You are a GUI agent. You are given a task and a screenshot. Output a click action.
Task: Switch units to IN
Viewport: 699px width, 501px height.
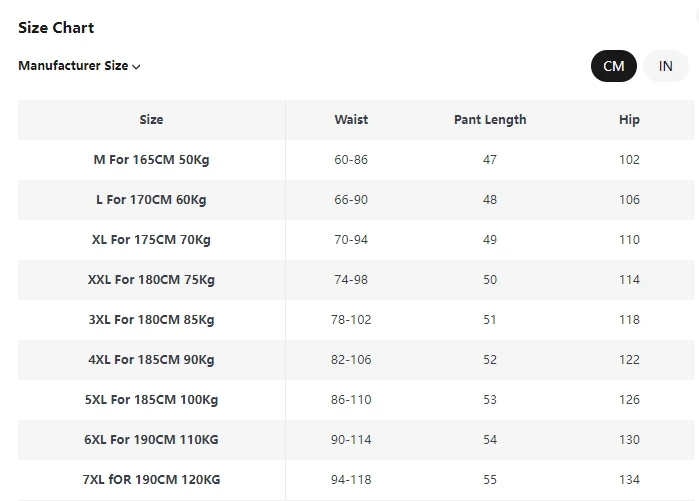click(x=666, y=66)
